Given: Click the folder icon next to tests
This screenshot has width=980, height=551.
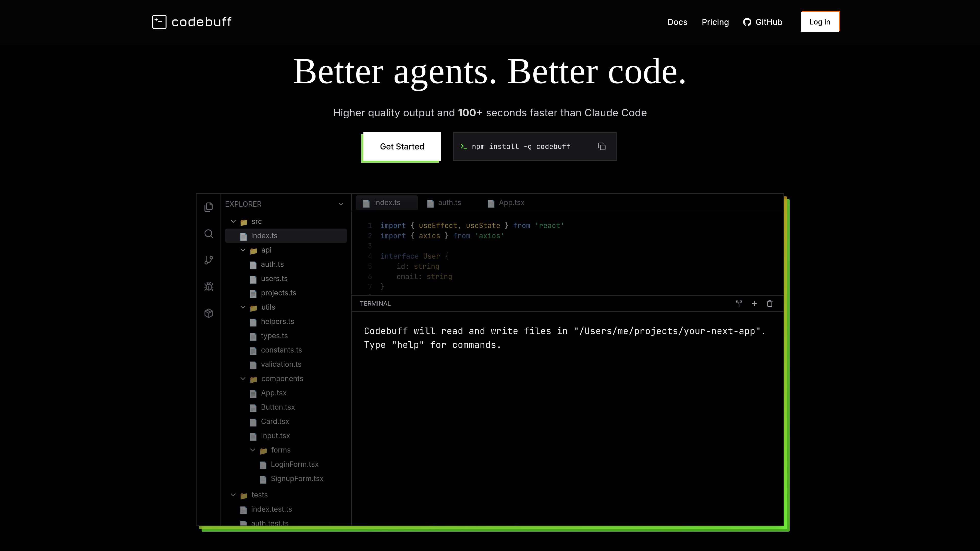Looking at the screenshot, I should point(244,496).
